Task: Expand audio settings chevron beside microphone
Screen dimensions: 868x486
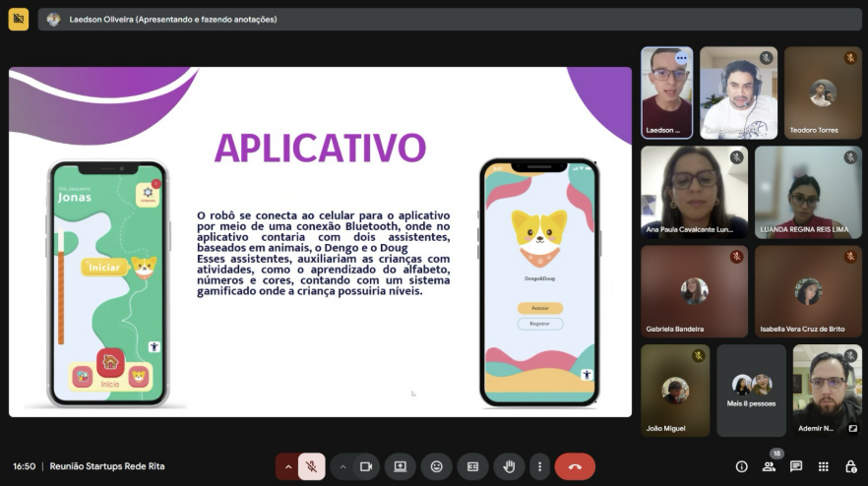Action: [x=287, y=466]
